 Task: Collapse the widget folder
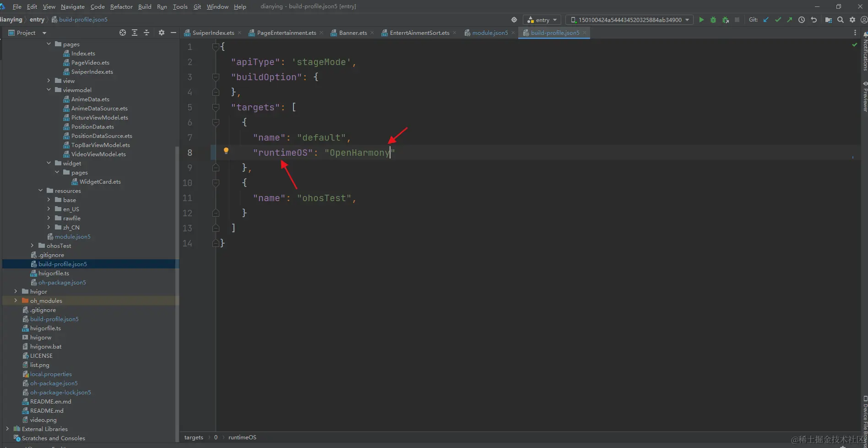click(x=49, y=163)
